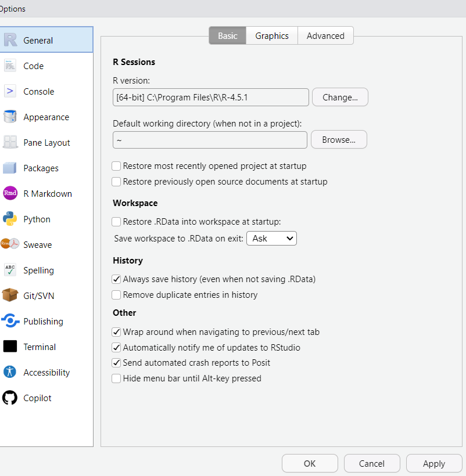Toggle Send automated crash reports to Posit

click(x=117, y=363)
